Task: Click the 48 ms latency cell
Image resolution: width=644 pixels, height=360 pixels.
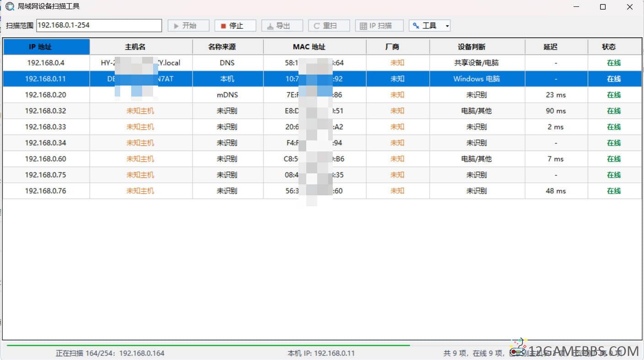Action: (556, 191)
